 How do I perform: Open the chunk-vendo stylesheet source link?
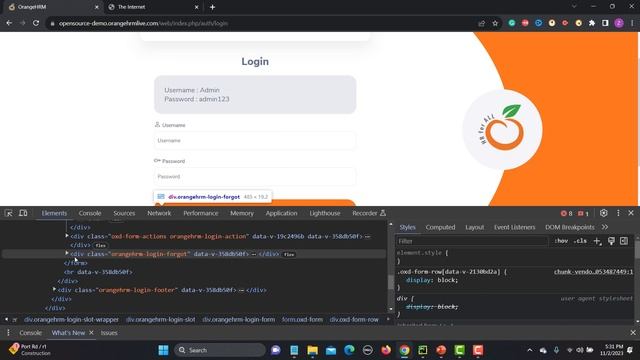[x=593, y=272]
